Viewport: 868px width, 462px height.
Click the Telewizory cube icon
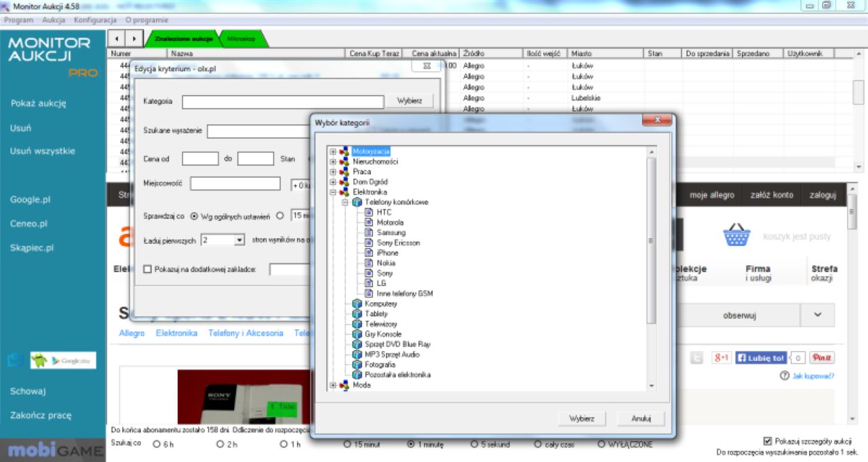coord(357,324)
